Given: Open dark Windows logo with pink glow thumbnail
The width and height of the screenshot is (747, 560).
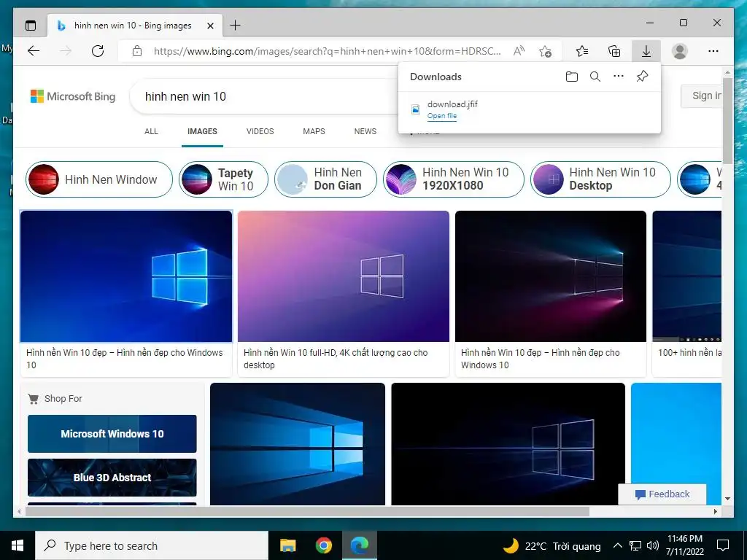Looking at the screenshot, I should click(x=551, y=276).
